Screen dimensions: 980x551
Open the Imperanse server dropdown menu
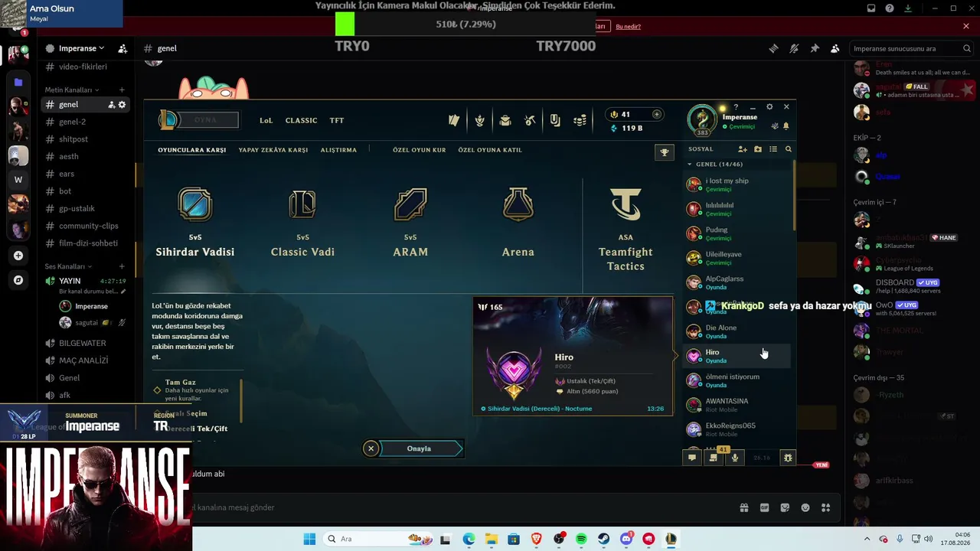tap(82, 48)
